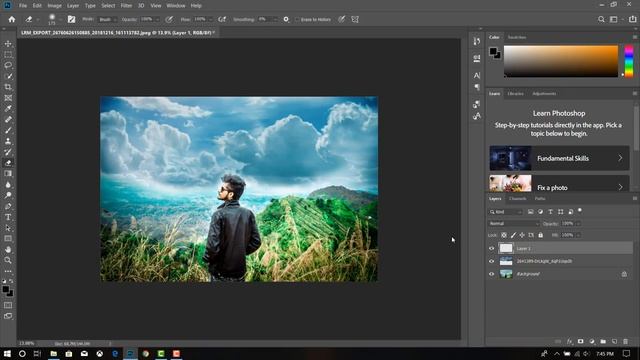This screenshot has width=640, height=360.
Task: Select the Dodge tool
Action: click(8, 196)
